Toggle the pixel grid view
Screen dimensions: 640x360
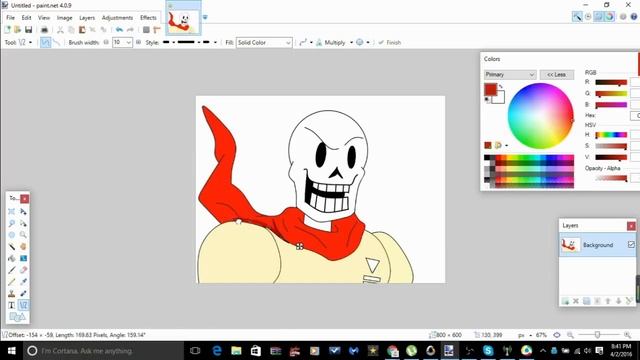click(146, 29)
